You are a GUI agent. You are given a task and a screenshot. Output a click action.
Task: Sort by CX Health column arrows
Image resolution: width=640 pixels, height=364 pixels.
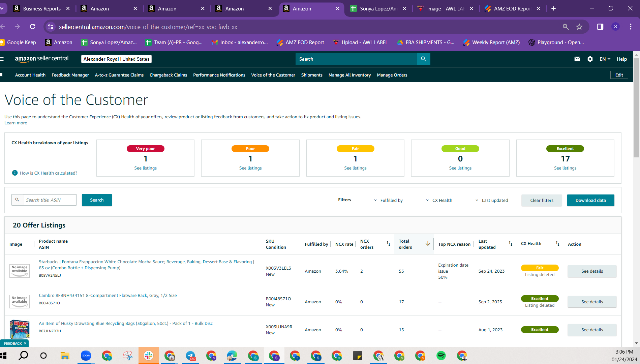coord(557,244)
